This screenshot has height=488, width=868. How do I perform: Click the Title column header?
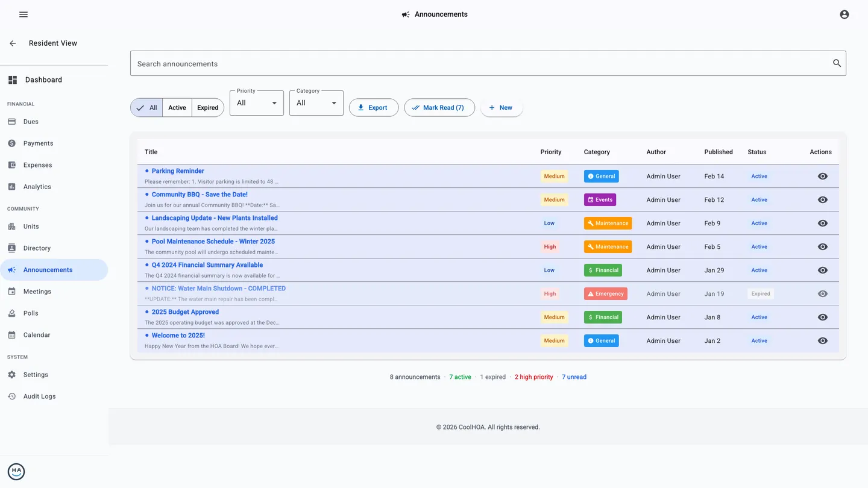click(x=151, y=152)
